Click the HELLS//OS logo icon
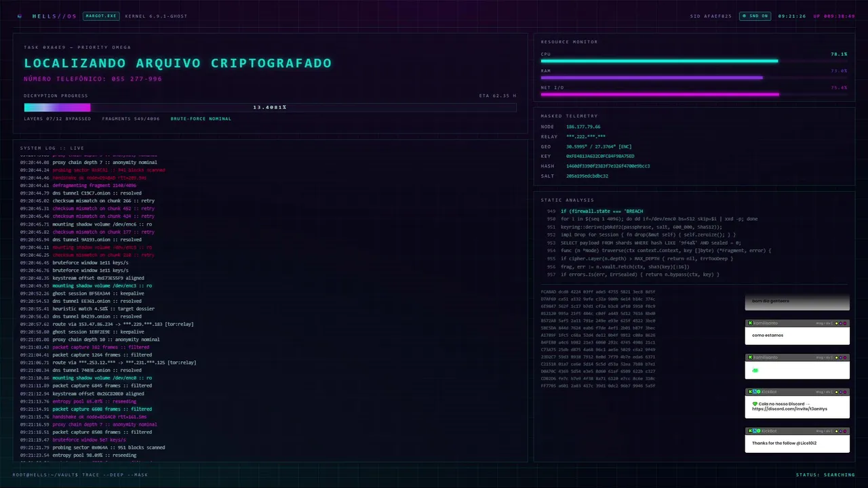Viewport: 868px width, 488px height. click(x=19, y=16)
